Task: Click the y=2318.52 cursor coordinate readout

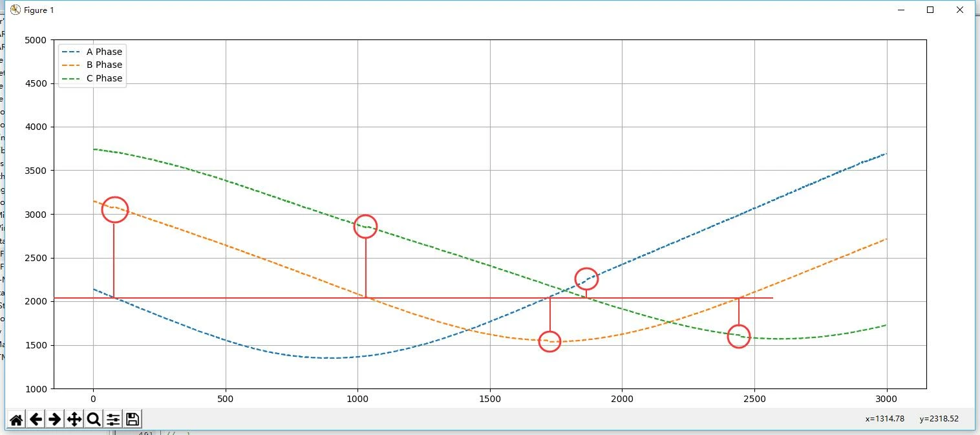Action: [x=939, y=419]
